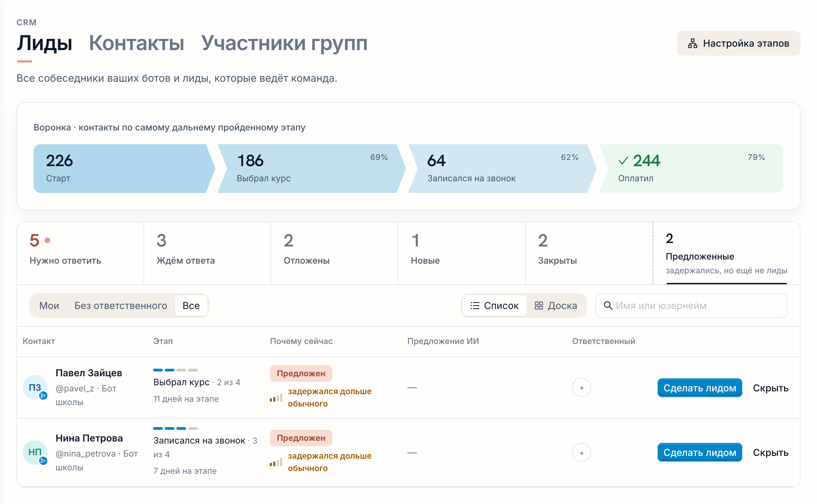Assign responsible for Павел Зайцев plus icon
817x504 pixels.
click(582, 388)
